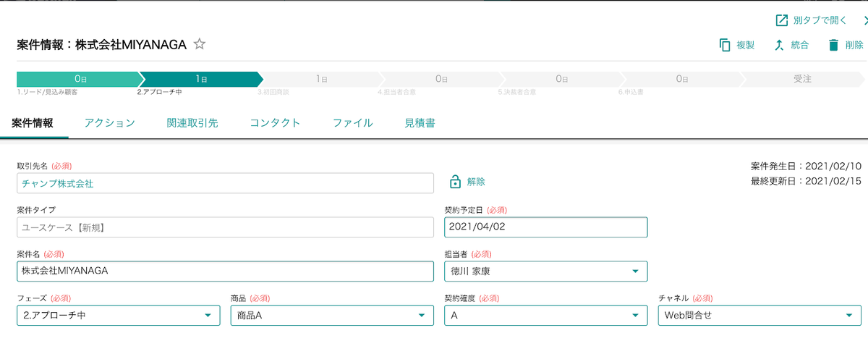Select the 3.初回商談 stage in the progress bar
868x341 pixels.
[x=322, y=79]
